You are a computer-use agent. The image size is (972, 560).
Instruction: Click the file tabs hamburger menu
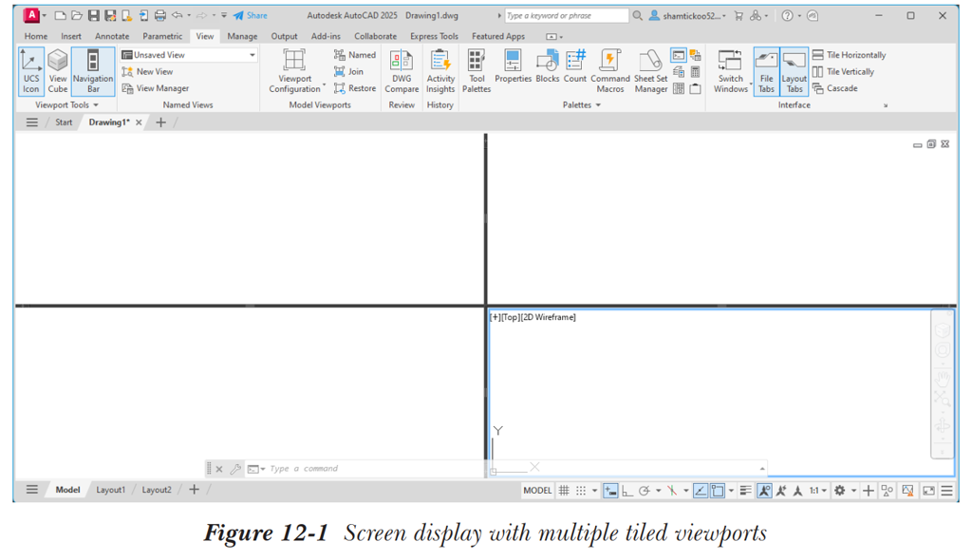tap(32, 122)
